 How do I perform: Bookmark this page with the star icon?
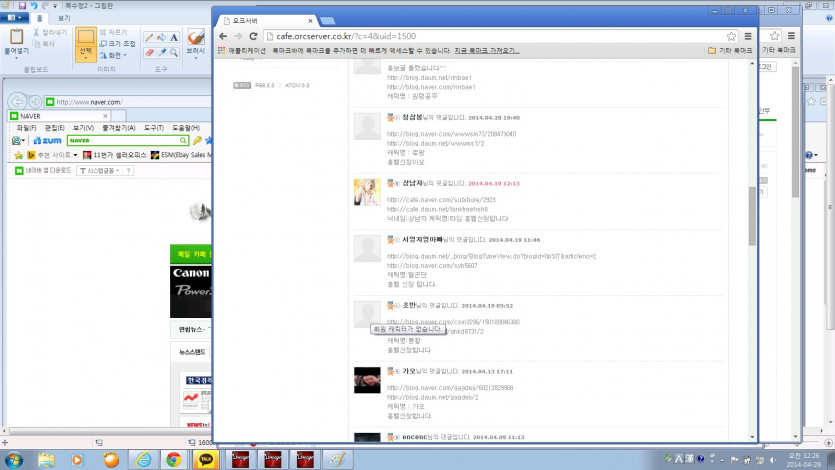(x=732, y=36)
